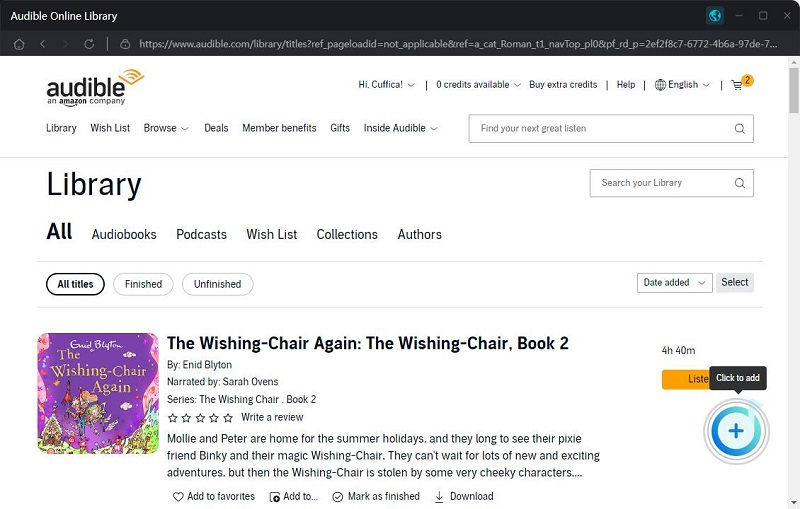Click the globe icon next to English
800x509 pixels.
(x=660, y=85)
